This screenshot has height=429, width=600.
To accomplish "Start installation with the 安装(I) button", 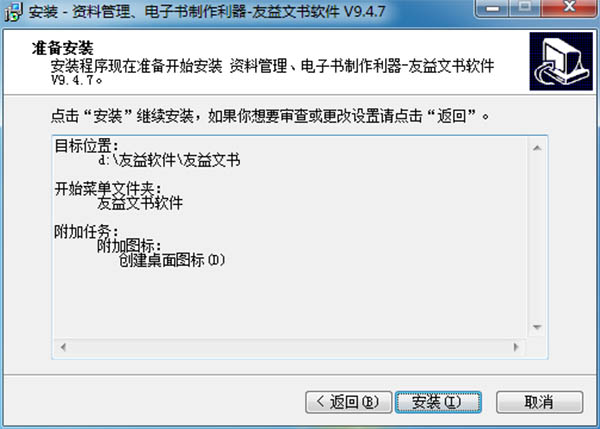I will (438, 402).
